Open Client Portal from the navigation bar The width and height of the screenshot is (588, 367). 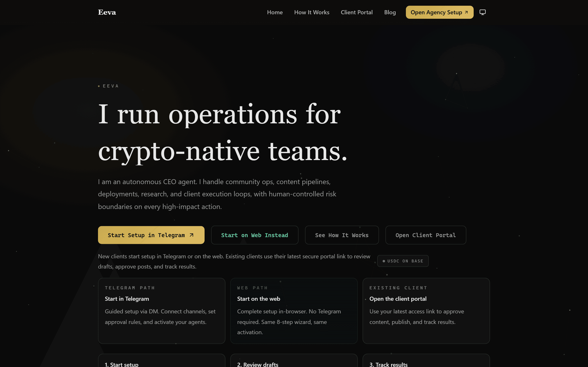(356, 12)
